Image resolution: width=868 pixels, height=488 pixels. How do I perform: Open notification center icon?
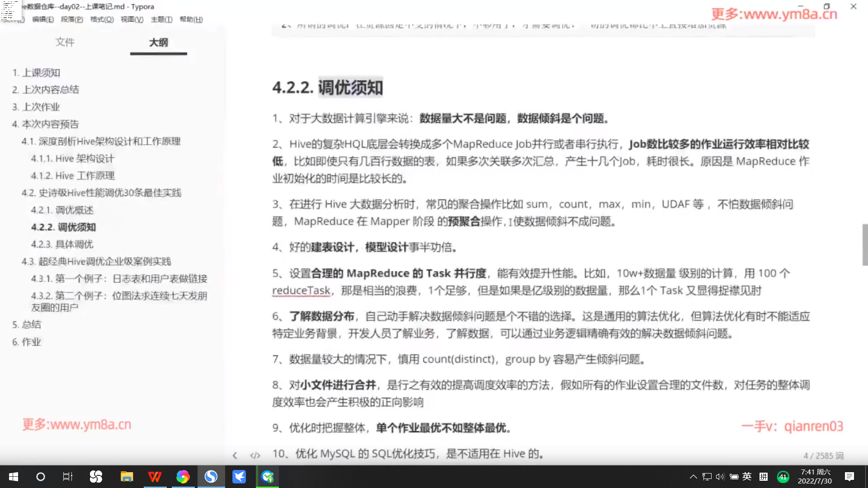[x=849, y=477]
